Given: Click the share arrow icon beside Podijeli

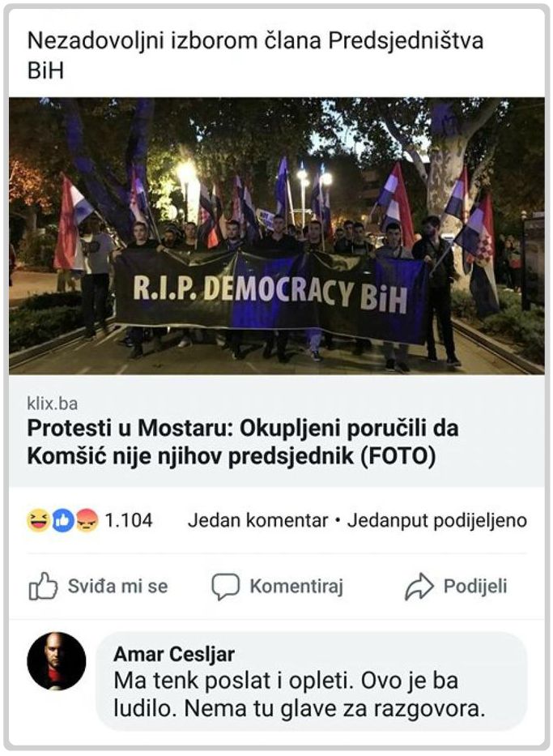Looking at the screenshot, I should (x=419, y=587).
